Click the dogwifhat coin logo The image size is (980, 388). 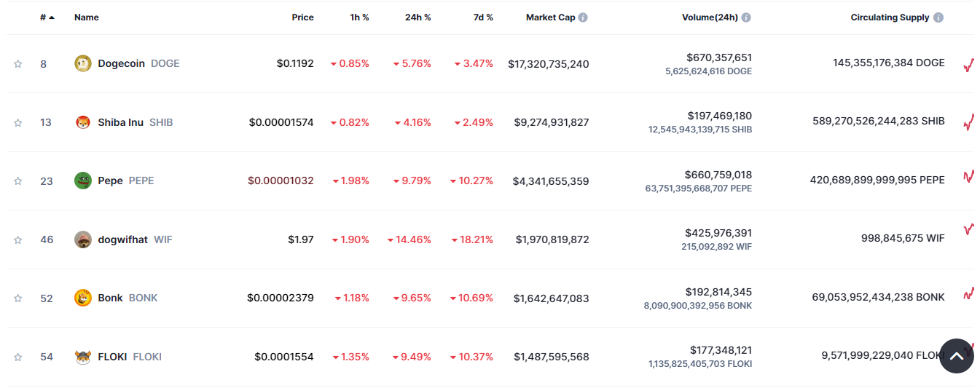point(83,239)
